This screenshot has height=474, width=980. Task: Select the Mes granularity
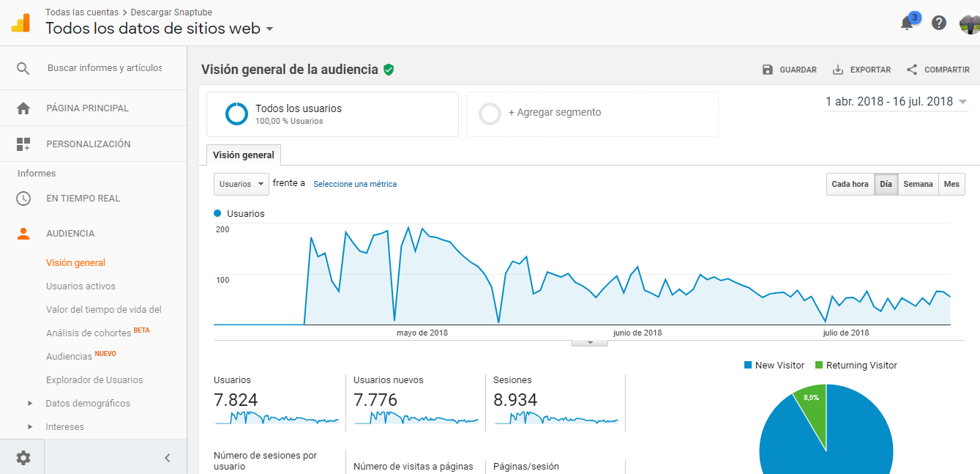(x=951, y=185)
